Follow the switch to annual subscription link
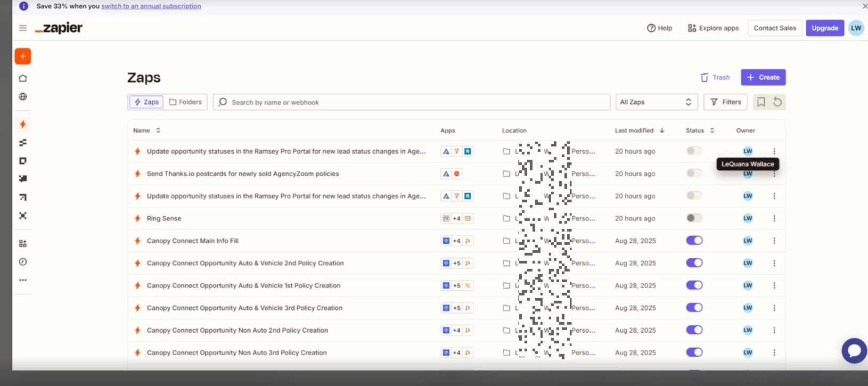This screenshot has width=868, height=386. (151, 6)
